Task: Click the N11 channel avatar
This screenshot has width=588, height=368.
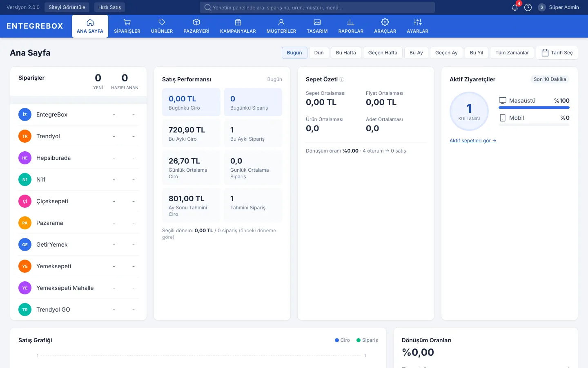Action: click(25, 180)
